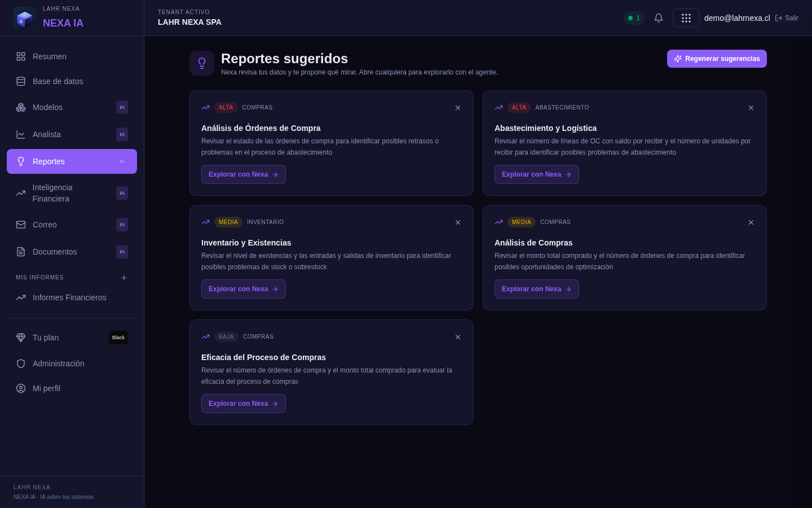Open Resumen in the sidebar
812x508 pixels.
click(x=72, y=56)
